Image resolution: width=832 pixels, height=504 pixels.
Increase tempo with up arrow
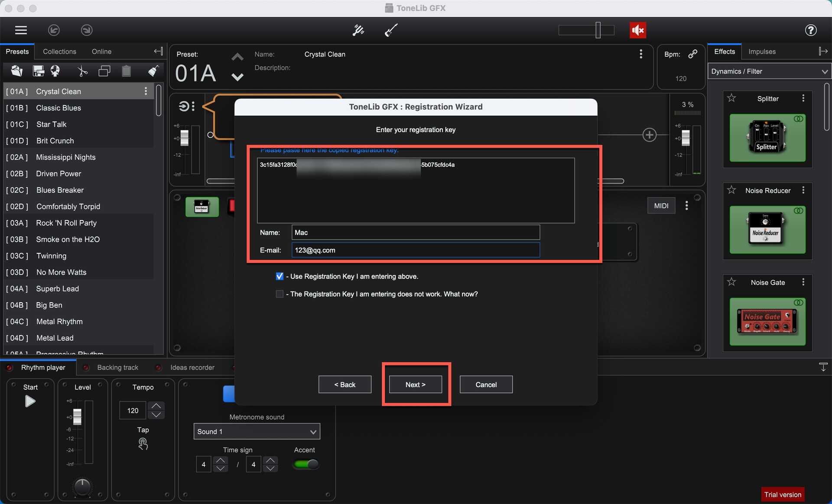click(x=156, y=406)
